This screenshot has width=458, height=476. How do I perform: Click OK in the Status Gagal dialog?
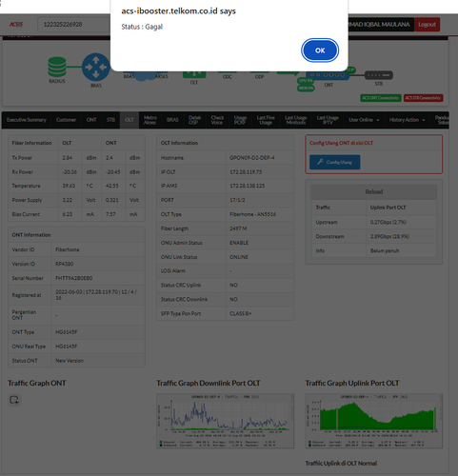320,50
